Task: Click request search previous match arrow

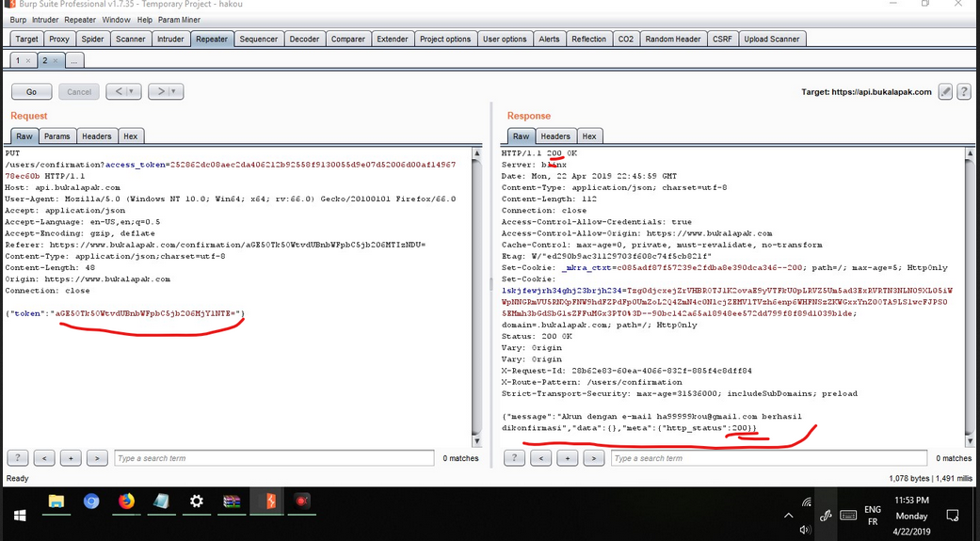Action: pyautogui.click(x=43, y=458)
